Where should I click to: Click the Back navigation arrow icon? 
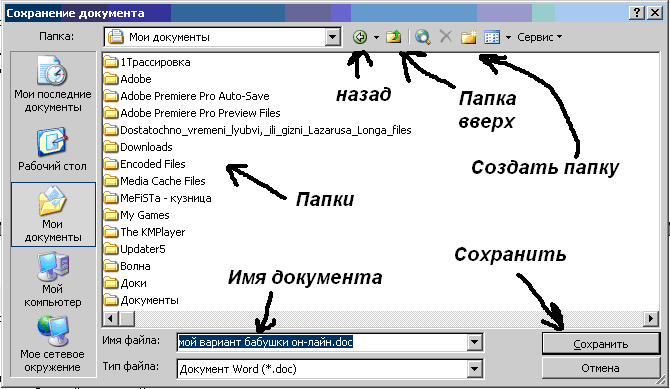point(360,37)
